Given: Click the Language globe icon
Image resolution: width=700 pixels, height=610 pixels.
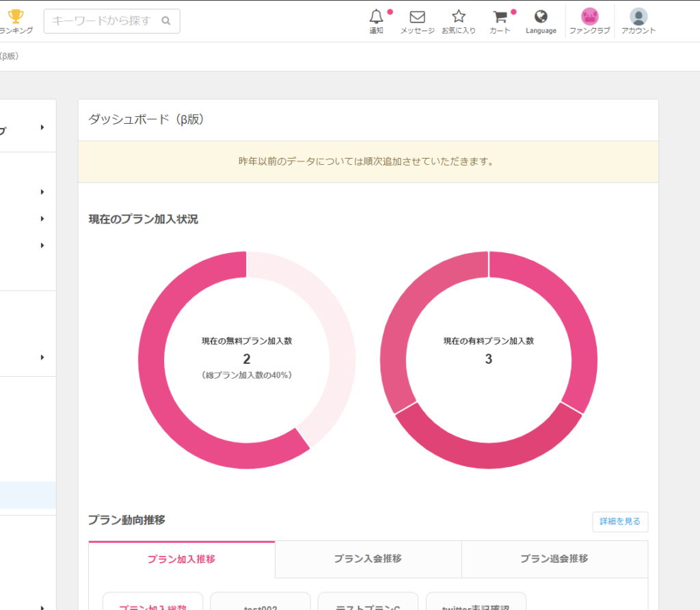Looking at the screenshot, I should (x=541, y=15).
